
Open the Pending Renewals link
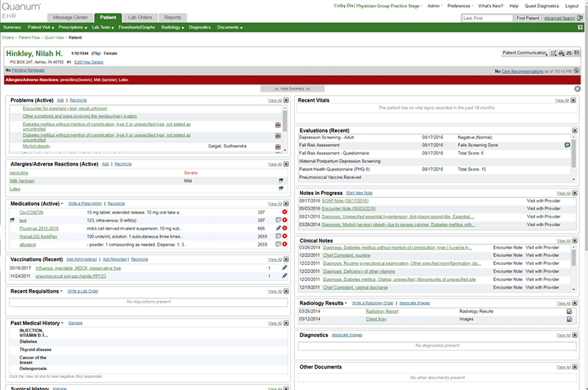pos(28,70)
